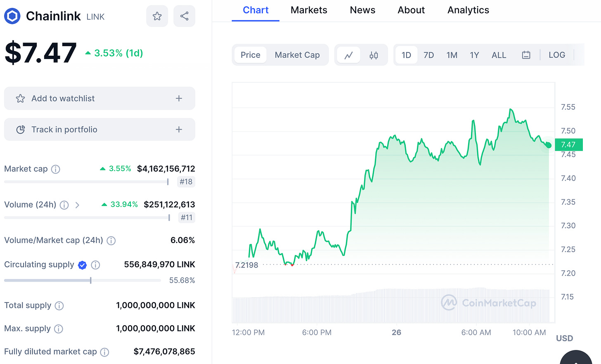Select the 7D time range

click(429, 55)
